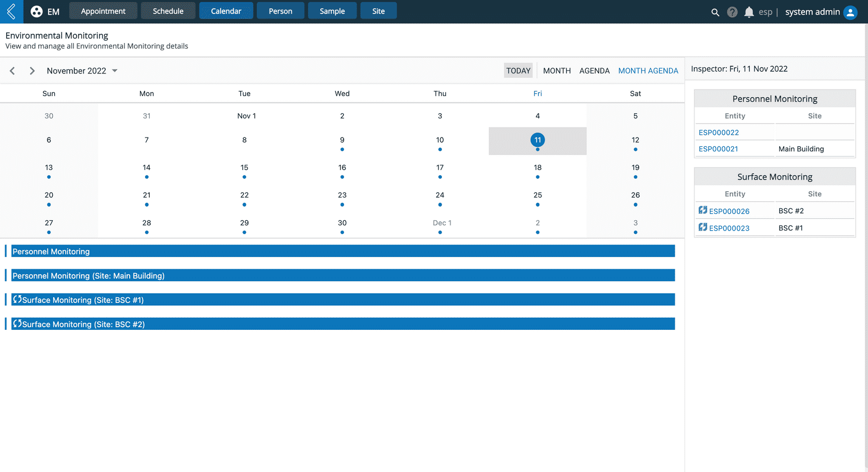Switch to MONTH view

click(557, 71)
